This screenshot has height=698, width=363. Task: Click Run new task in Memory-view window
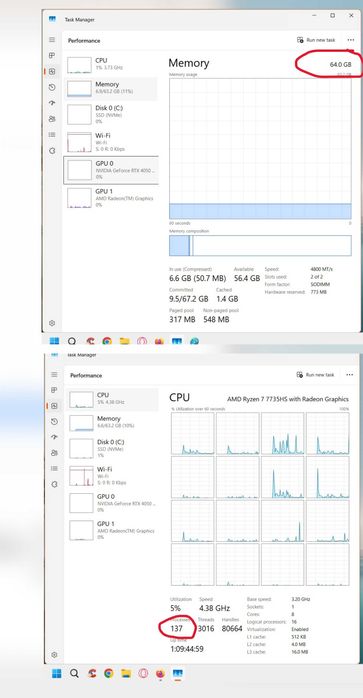point(316,40)
